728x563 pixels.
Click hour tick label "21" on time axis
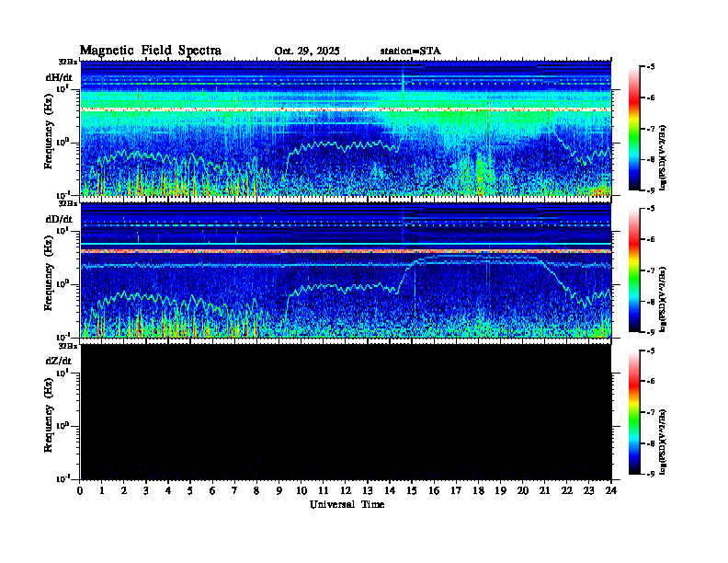pos(544,491)
